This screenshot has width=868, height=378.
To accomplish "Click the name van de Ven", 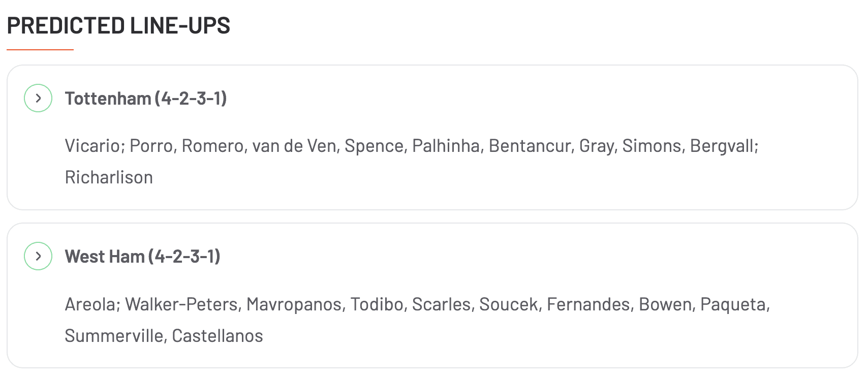I will tap(295, 146).
